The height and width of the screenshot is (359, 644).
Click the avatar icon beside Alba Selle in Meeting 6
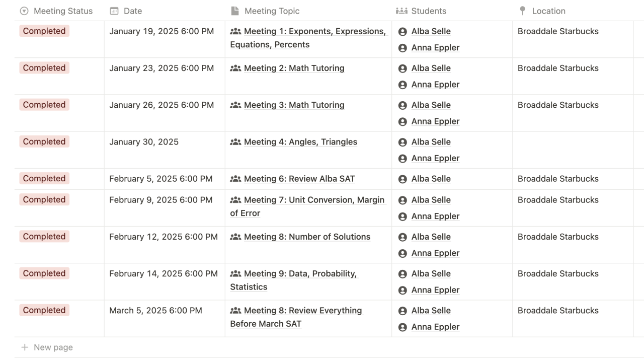tap(403, 179)
